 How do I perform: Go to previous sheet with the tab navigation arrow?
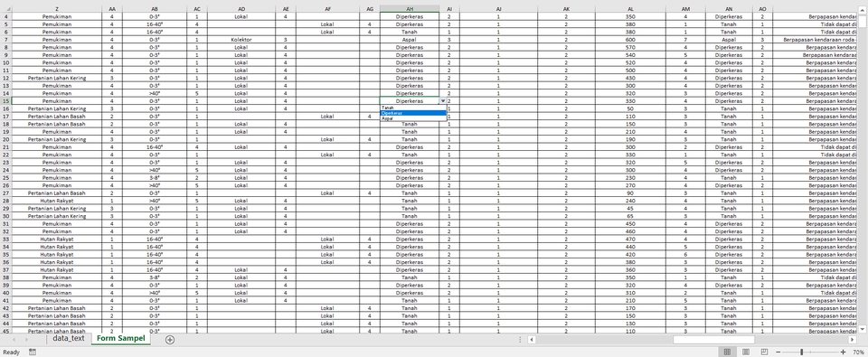pyautogui.click(x=14, y=339)
